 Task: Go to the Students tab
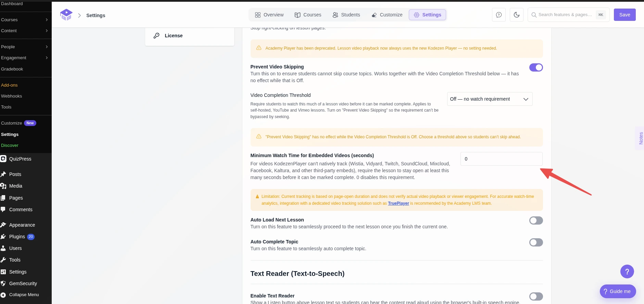click(x=346, y=15)
